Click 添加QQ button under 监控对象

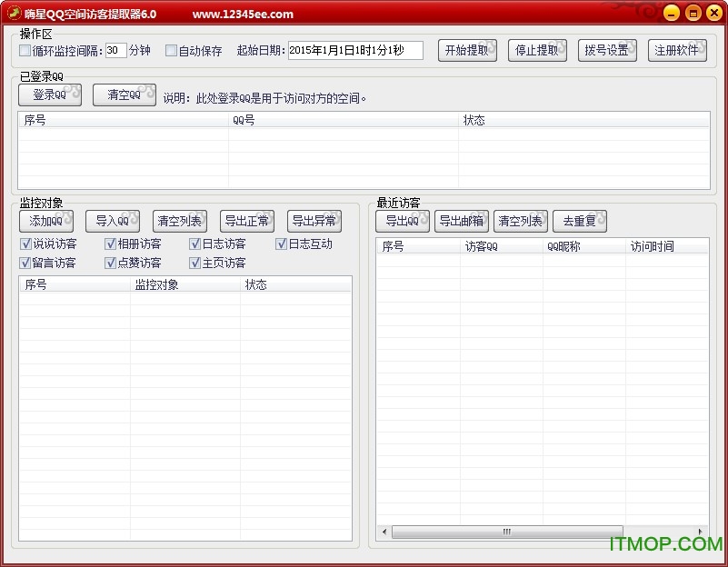(46, 221)
